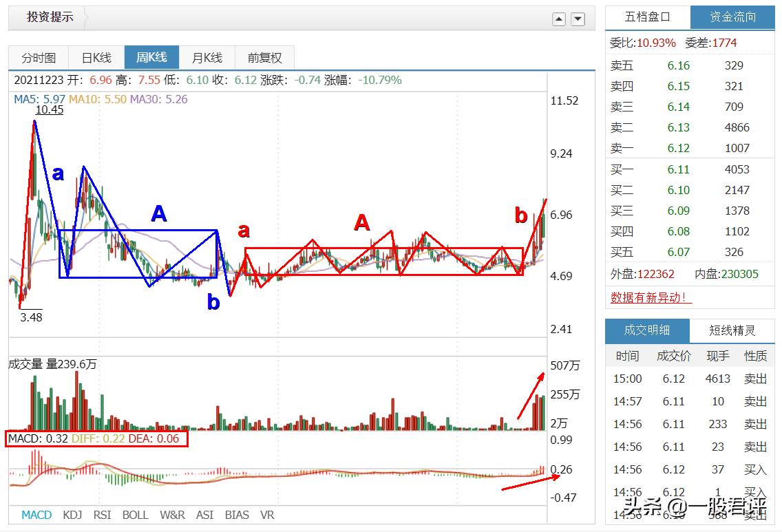Enable the BOLL indicator

(x=135, y=515)
